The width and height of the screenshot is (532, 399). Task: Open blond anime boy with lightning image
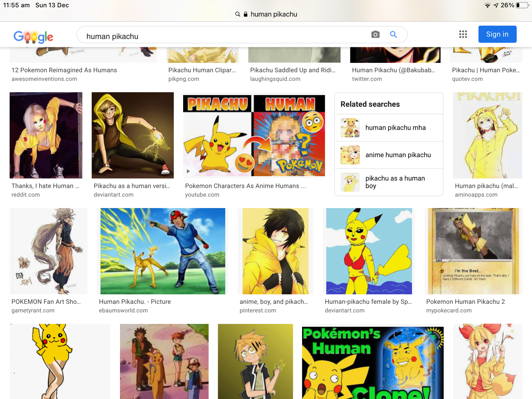255,361
